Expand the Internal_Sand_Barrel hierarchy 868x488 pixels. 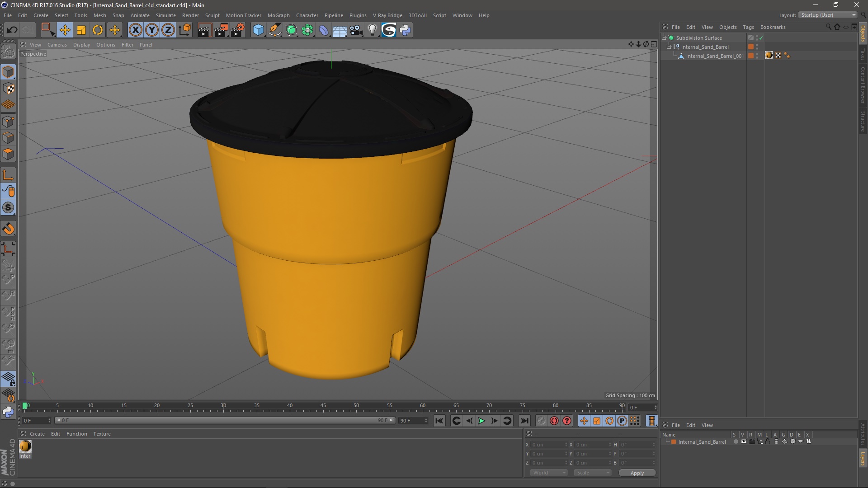click(x=669, y=47)
